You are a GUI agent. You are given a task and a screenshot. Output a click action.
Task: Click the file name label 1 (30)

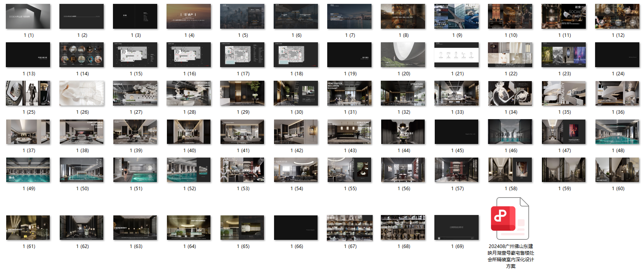tap(297, 112)
